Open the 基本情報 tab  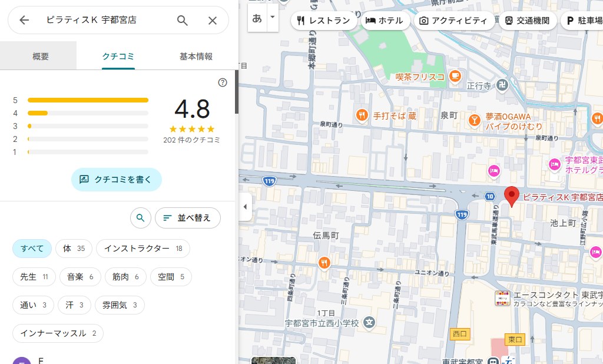[196, 57]
